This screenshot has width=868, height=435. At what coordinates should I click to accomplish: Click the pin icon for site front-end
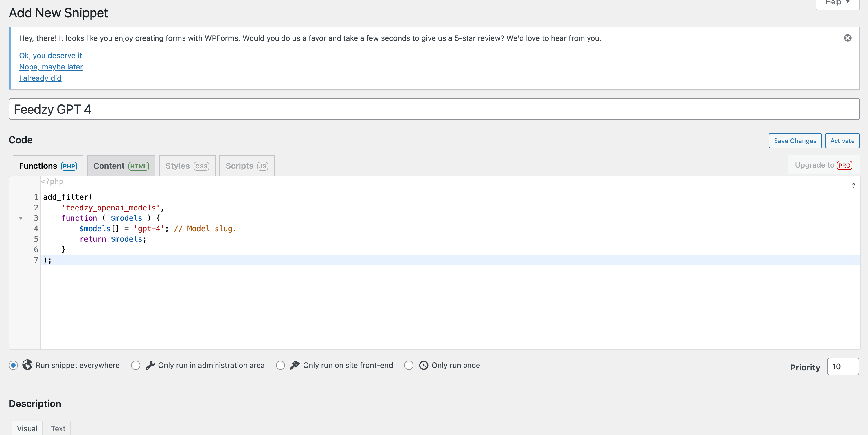click(295, 365)
